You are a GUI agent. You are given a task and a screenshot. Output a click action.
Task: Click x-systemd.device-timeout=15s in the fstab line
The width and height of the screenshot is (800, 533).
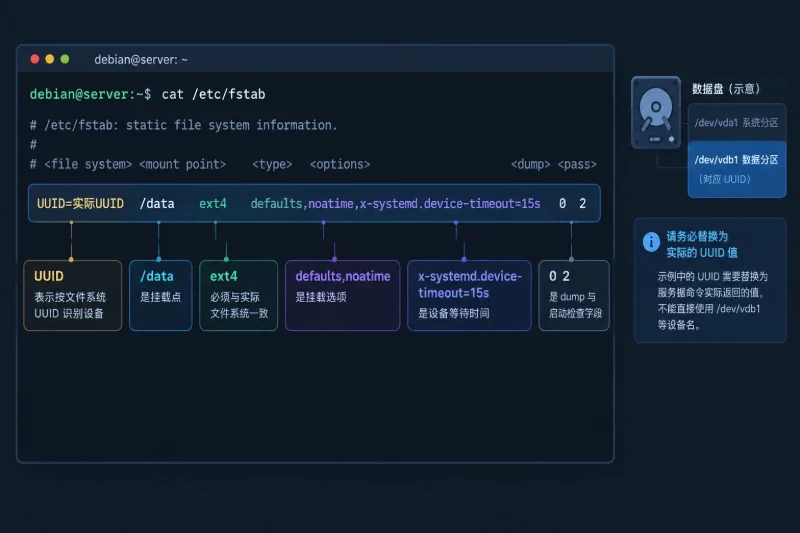[450, 204]
